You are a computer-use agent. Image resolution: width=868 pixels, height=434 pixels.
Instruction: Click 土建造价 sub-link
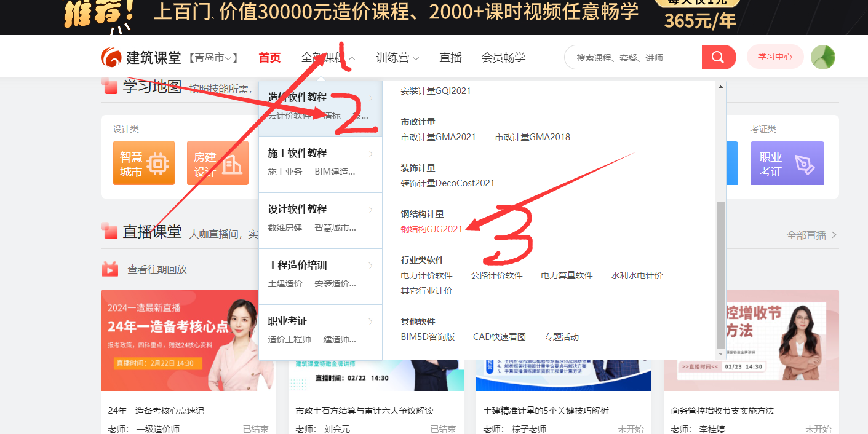coord(285,283)
